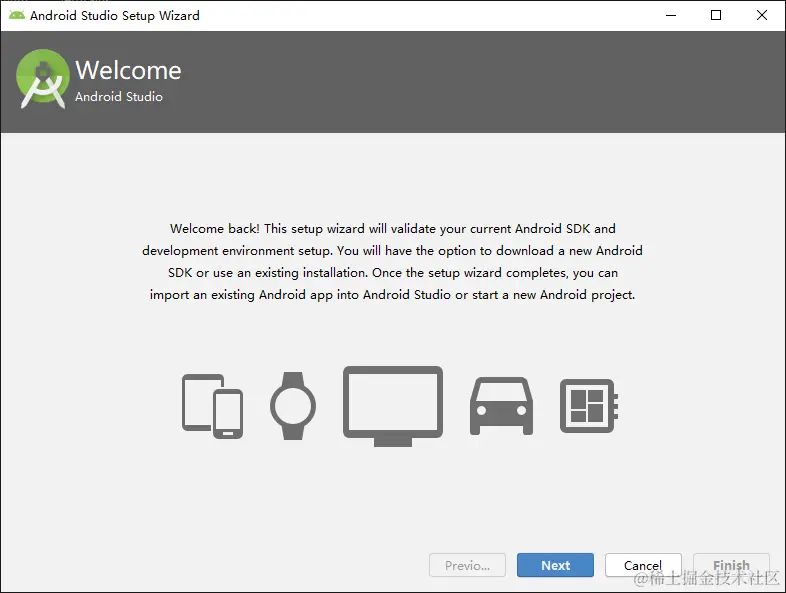
Task: Click the Wear OS watch icon
Action: [293, 406]
